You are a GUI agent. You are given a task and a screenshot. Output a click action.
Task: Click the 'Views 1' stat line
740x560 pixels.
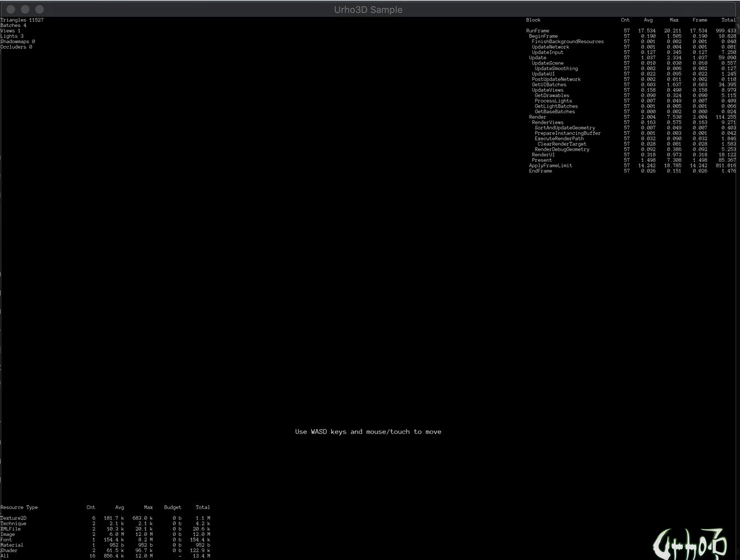pos(11,31)
